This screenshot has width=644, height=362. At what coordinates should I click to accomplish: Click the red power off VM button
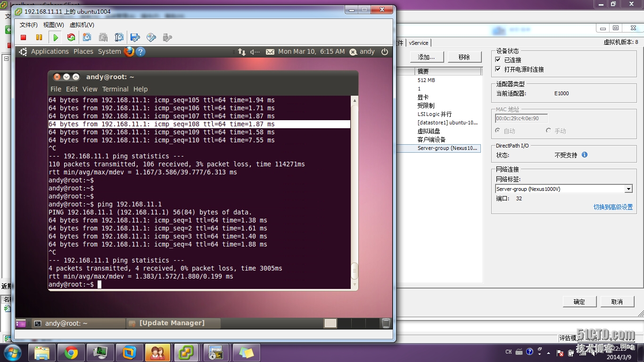(x=24, y=37)
